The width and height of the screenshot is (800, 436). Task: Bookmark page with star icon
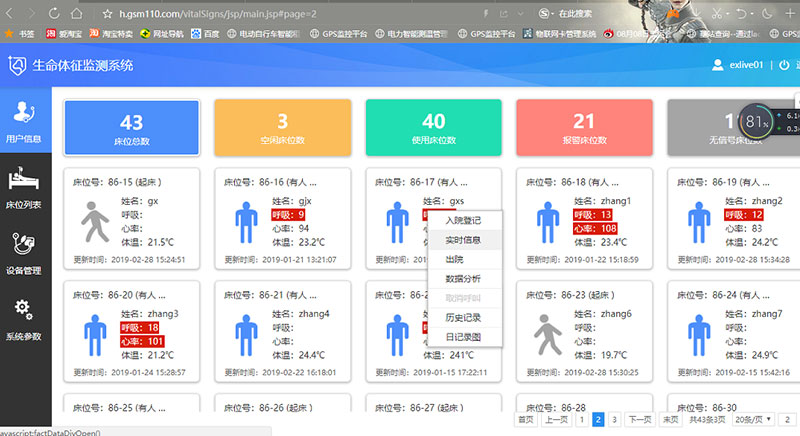pyautogui.click(x=107, y=14)
